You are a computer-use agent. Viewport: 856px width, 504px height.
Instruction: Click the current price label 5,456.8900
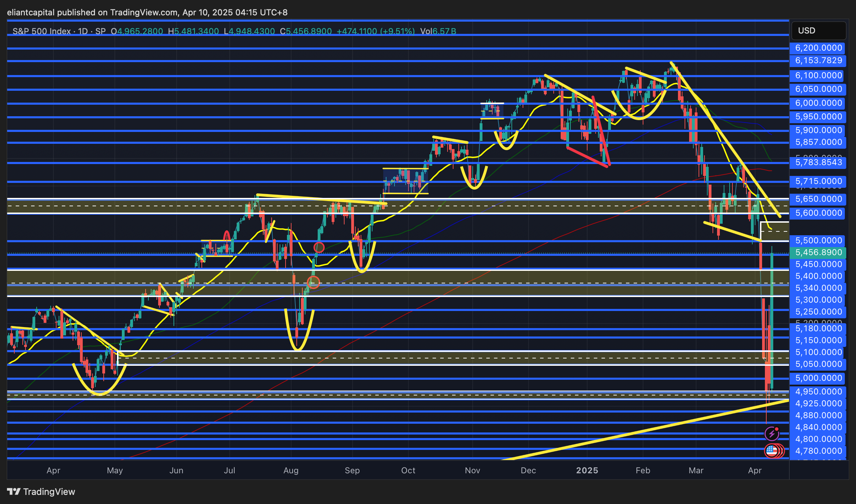click(818, 252)
